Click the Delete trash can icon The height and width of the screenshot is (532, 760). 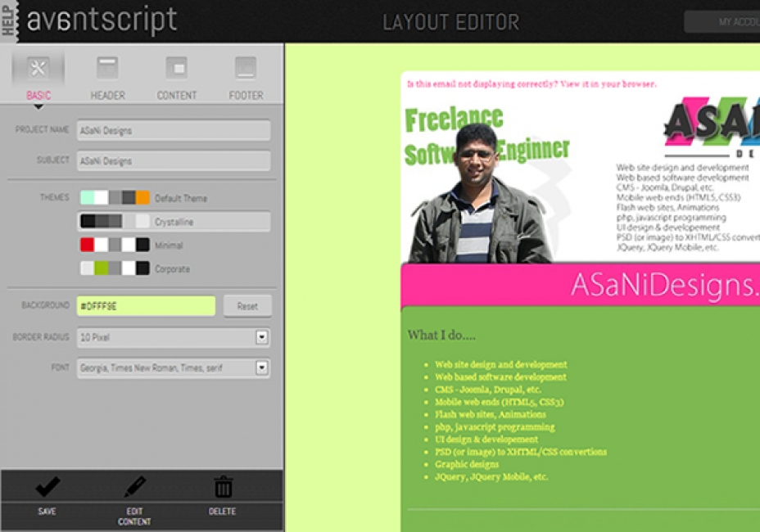(223, 486)
